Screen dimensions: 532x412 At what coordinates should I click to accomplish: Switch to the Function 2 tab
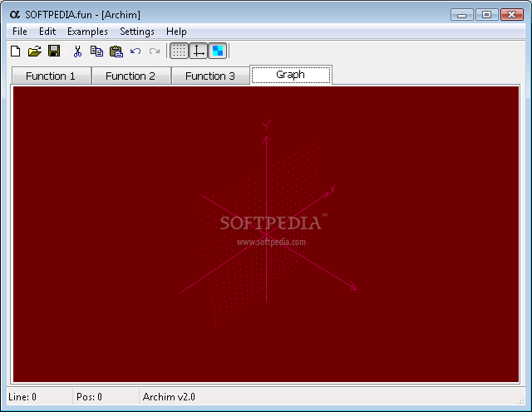(x=131, y=76)
